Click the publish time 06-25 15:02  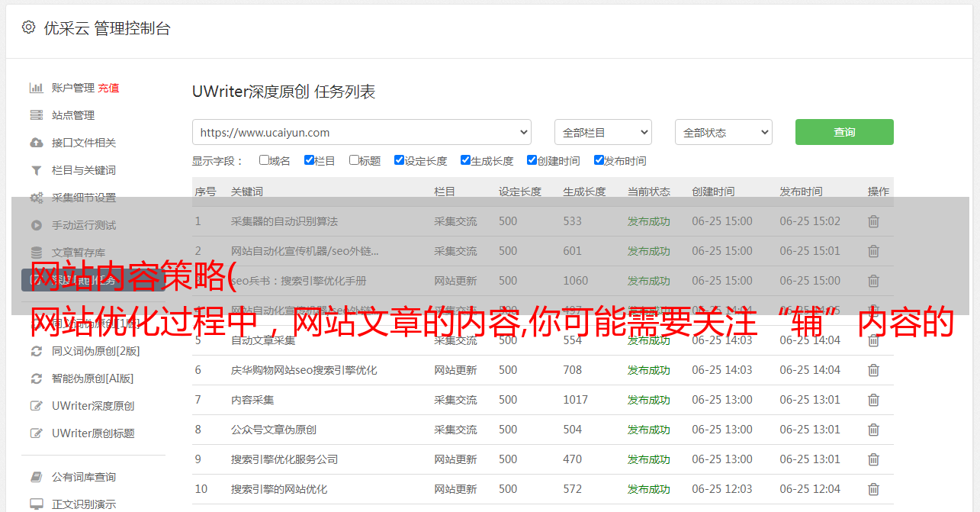[810, 221]
